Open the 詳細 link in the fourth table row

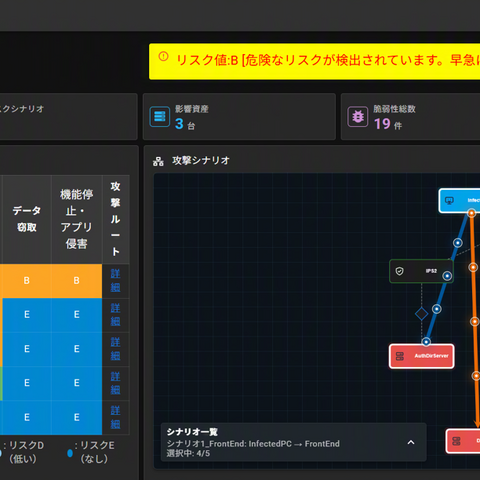tap(115, 383)
